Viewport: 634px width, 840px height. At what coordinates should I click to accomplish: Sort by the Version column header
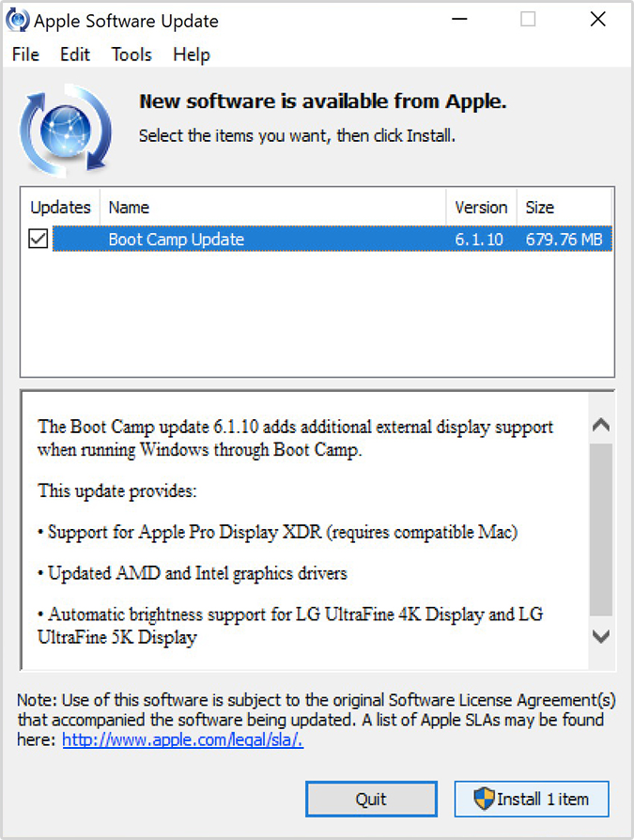(481, 208)
